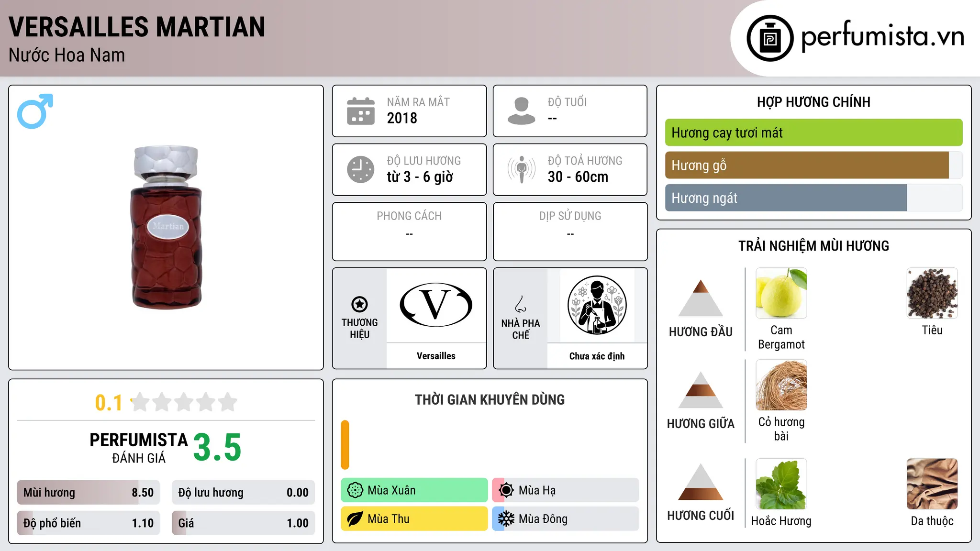This screenshot has width=980, height=551.
Task: Click the clock icon for Độ Lưu Hương
Action: click(361, 169)
